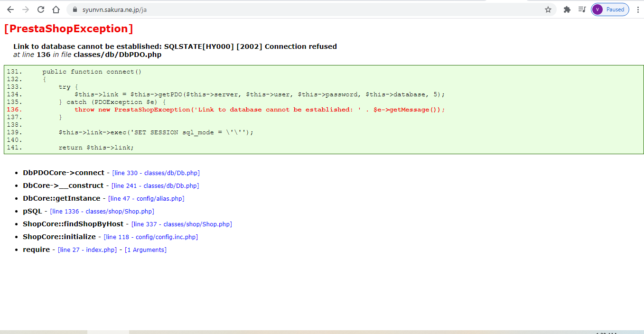Open the Chrome three-dot menu
This screenshot has width=644, height=334.
638,9
